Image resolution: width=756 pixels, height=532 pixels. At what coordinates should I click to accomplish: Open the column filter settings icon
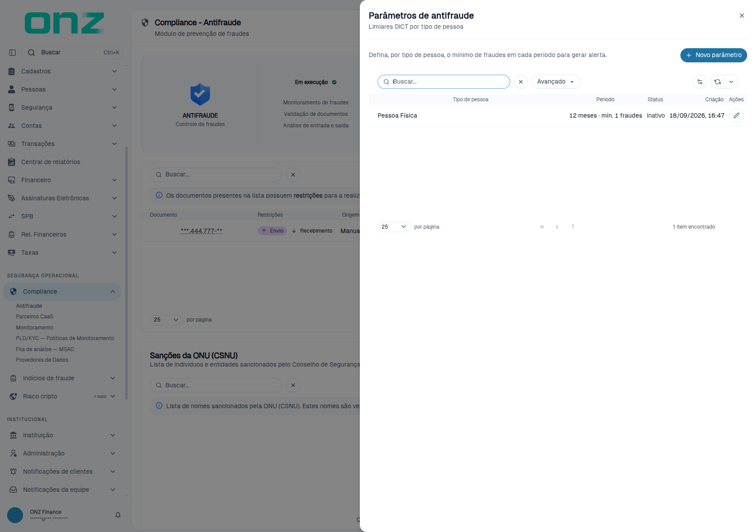700,82
